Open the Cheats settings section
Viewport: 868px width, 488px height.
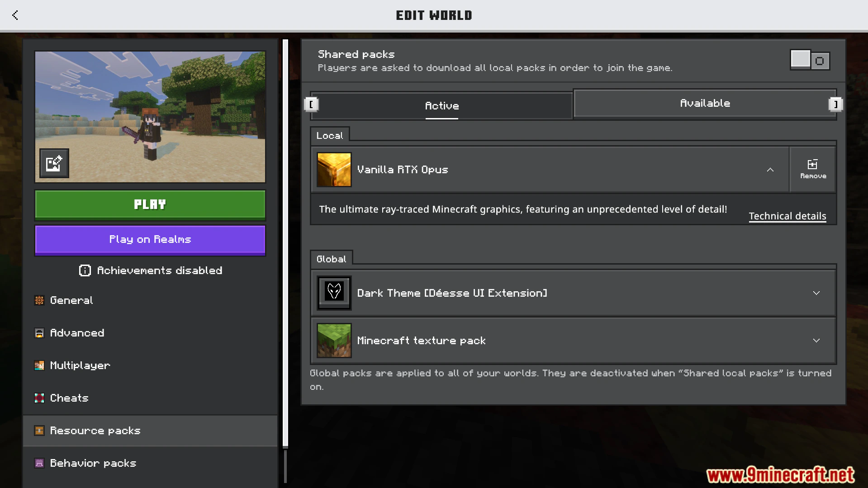(150, 398)
